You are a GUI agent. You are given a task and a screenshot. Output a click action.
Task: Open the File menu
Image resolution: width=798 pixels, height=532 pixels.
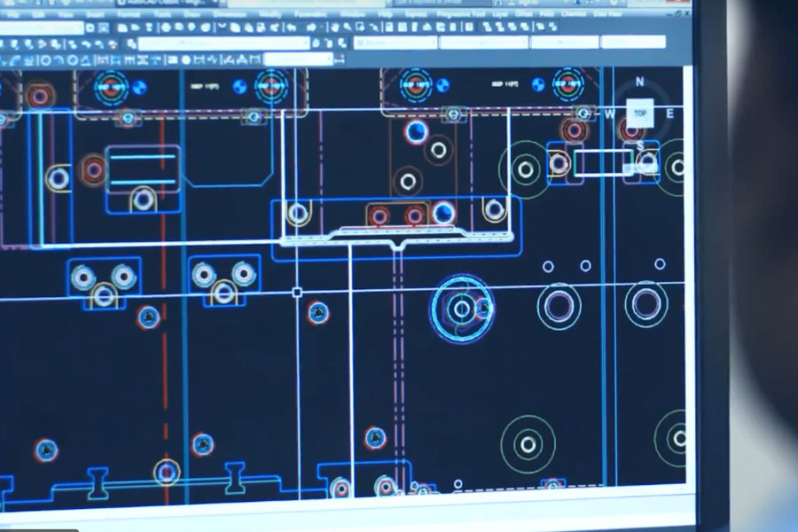point(12,15)
